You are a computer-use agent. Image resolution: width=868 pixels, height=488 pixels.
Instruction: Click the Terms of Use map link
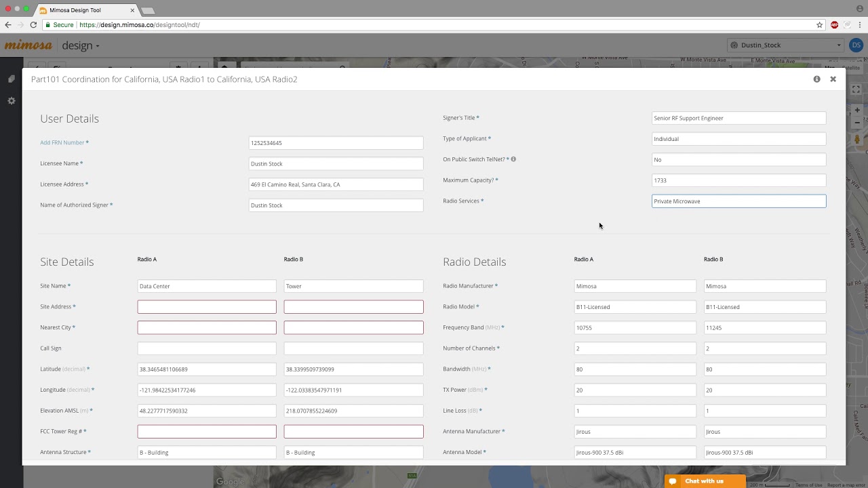[809, 485]
